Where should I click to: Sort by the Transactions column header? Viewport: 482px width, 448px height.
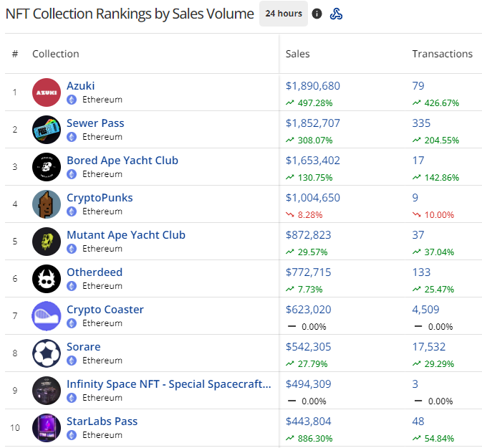coord(442,54)
